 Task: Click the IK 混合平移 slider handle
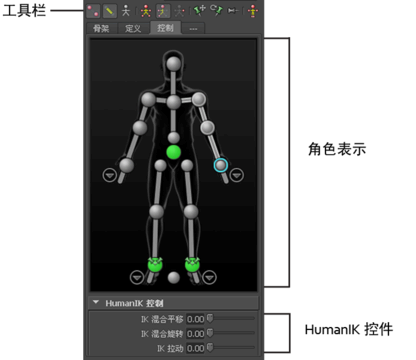tap(210, 318)
